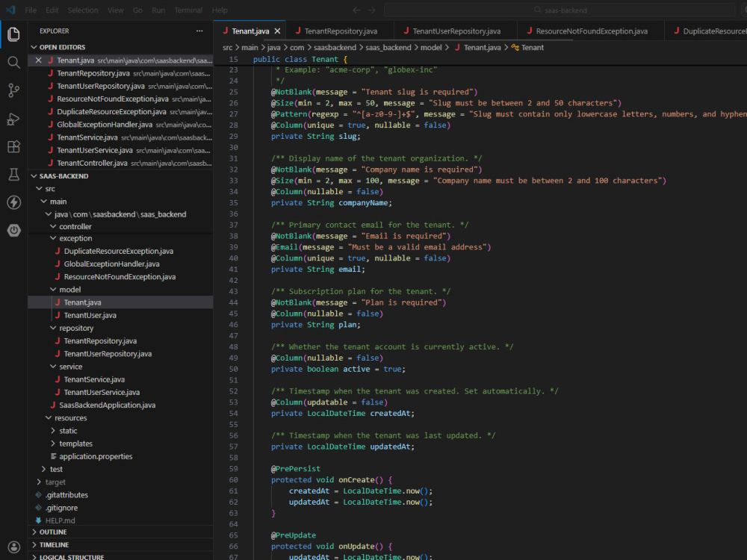Click line number 44 in the gutter
Image resolution: width=747 pixels, height=560 pixels.
coord(233,303)
